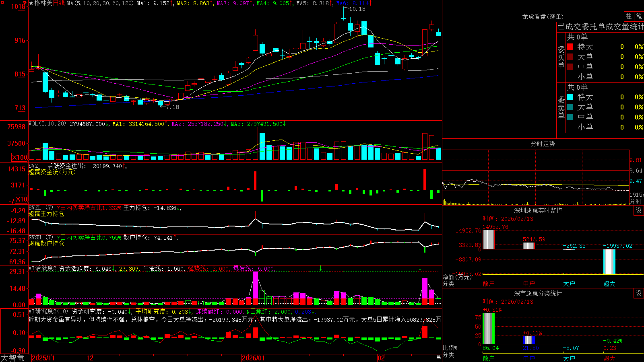
Task: Open 设 settings for 深圳超赢实时监控
Action: tap(639, 210)
